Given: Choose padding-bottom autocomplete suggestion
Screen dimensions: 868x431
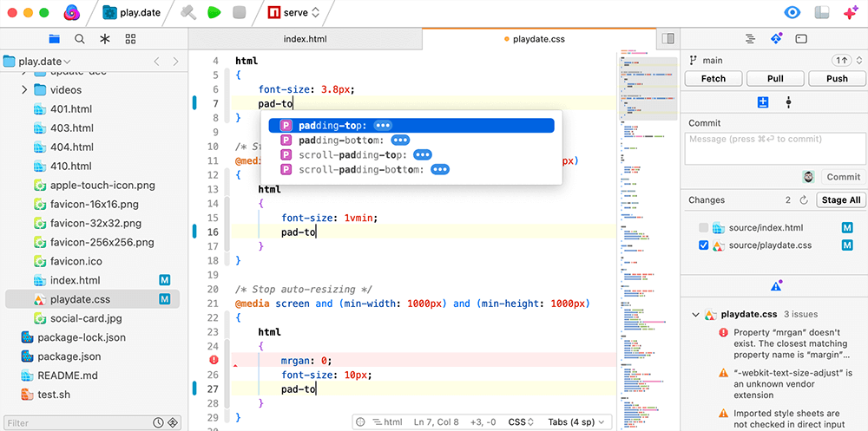Looking at the screenshot, I should [x=411, y=140].
